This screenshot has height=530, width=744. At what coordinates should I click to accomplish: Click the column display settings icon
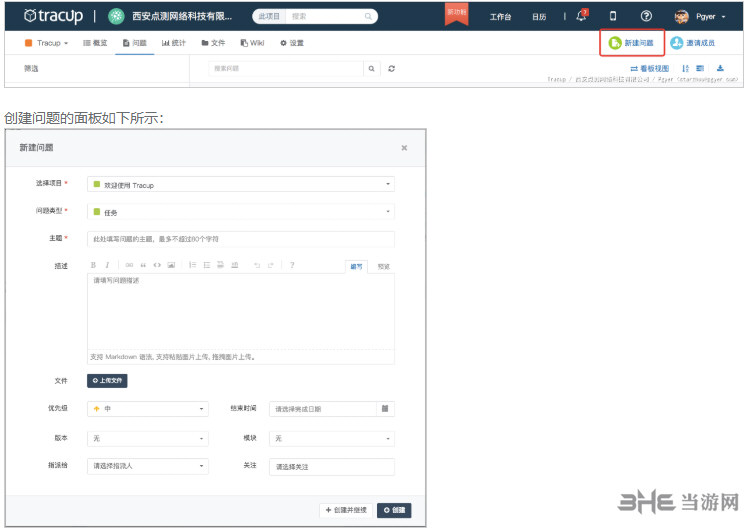pos(700,69)
